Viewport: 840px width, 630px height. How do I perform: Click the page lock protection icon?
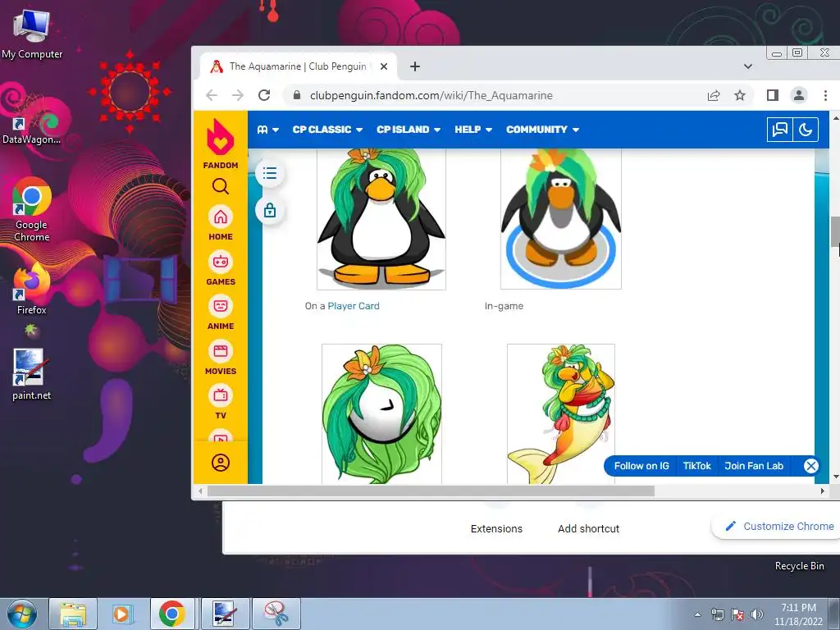click(x=270, y=210)
